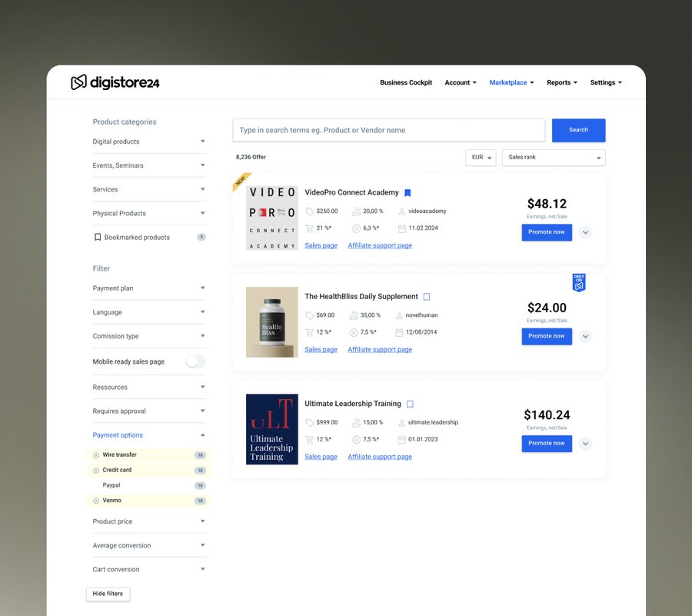This screenshot has width=692, height=616.
Task: Open the Settings menu
Action: pyautogui.click(x=606, y=82)
